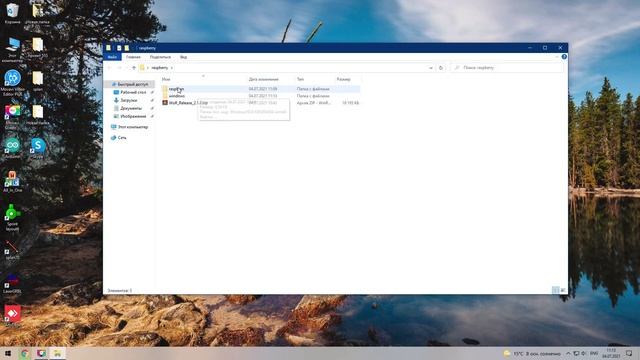
Task: Open the Вид ribbon tab
Action: 183,57
